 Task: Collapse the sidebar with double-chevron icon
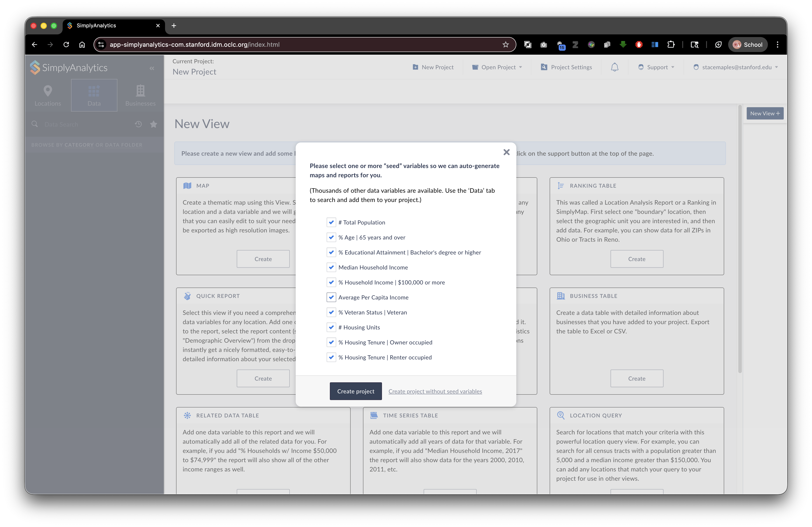[x=152, y=68]
